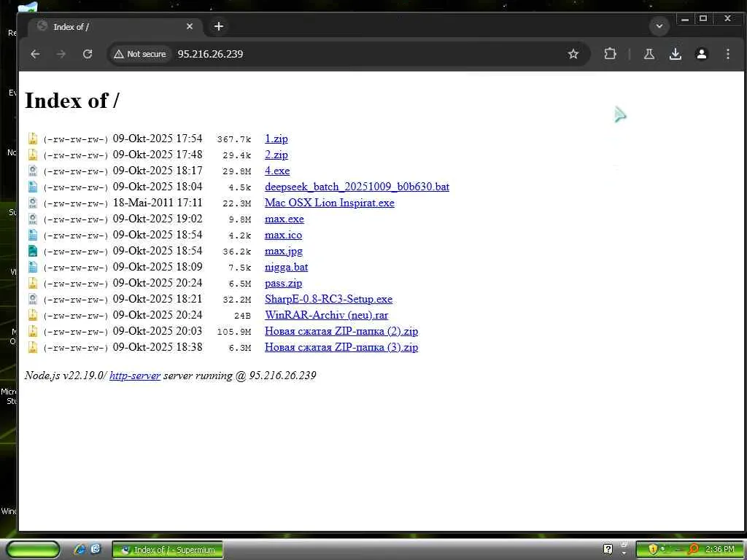Click the '367.7k' file size text
The image size is (747, 560).
coord(234,139)
